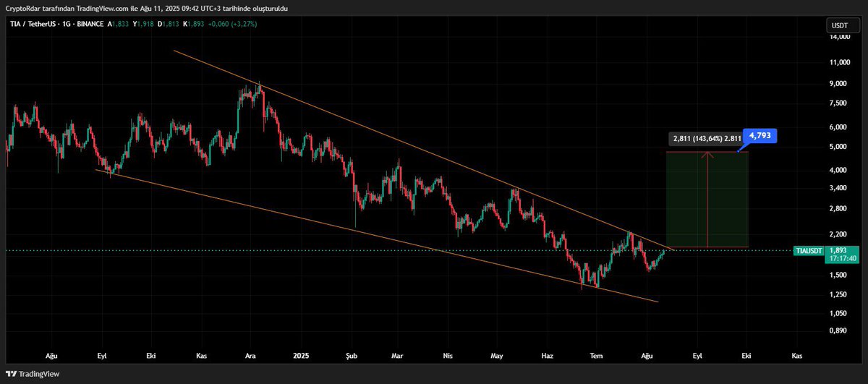Click the TradingView logo at the bottom

(x=32, y=374)
